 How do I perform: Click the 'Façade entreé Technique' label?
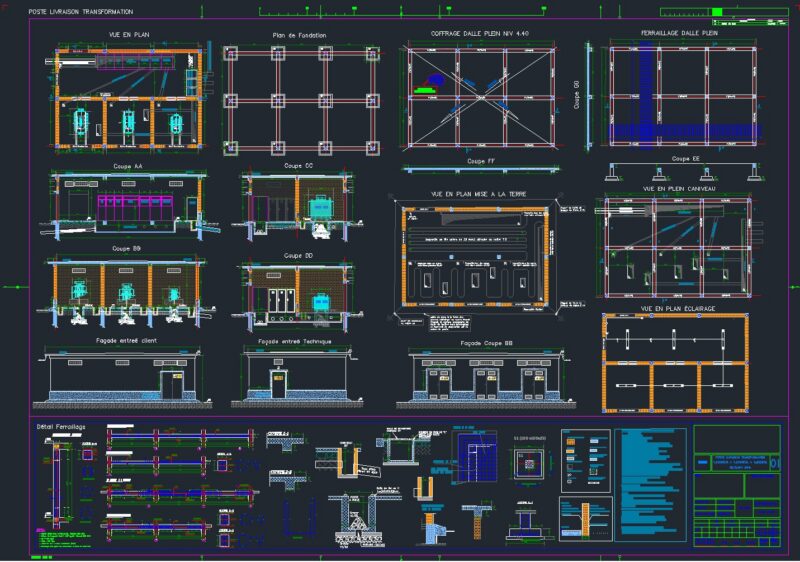[x=294, y=341]
